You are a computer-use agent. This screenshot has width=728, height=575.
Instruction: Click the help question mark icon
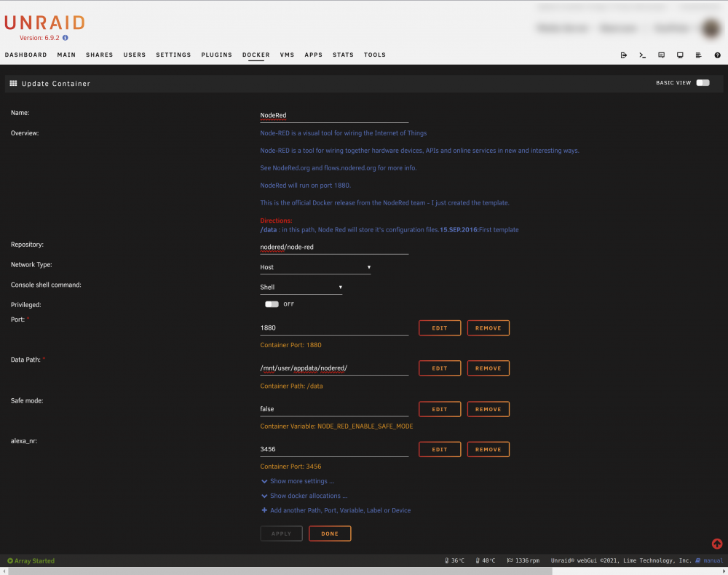coord(717,55)
